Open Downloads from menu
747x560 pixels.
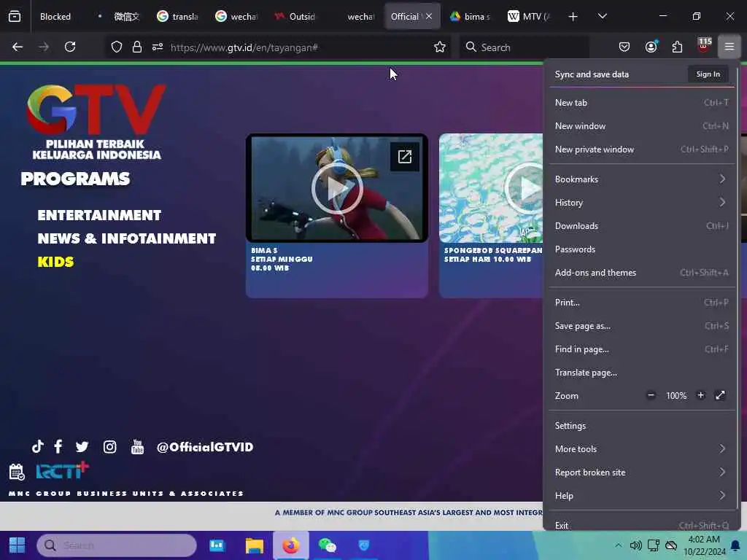coord(641,226)
